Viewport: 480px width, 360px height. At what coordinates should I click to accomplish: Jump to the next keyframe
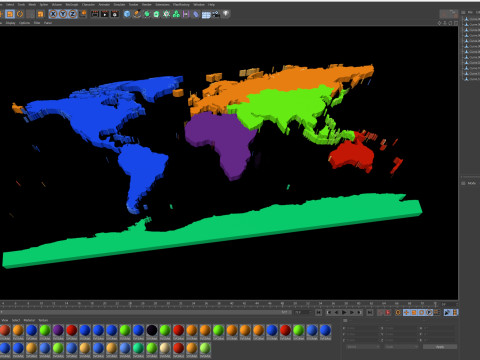click(359, 312)
